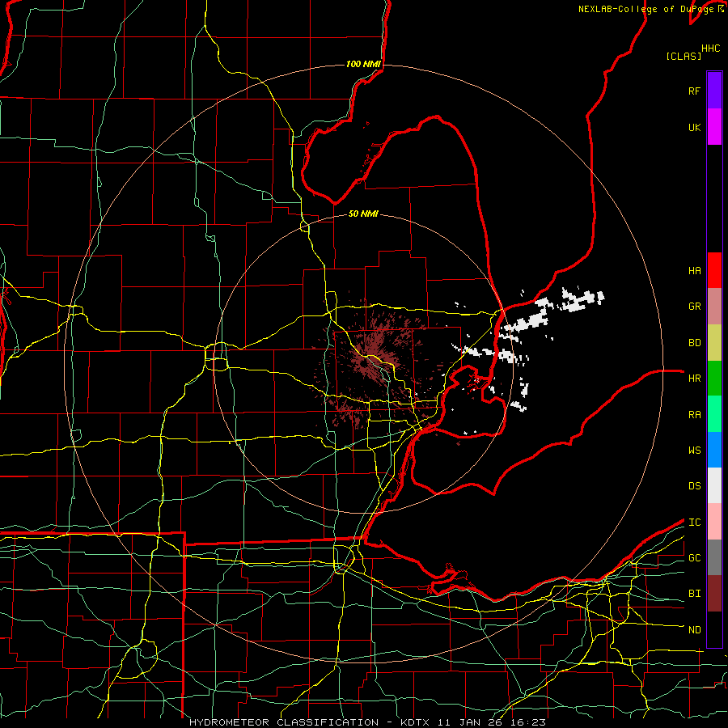The height and width of the screenshot is (728, 728).
Task: Click the BD yellow legend swatch
Action: pyautogui.click(x=714, y=343)
